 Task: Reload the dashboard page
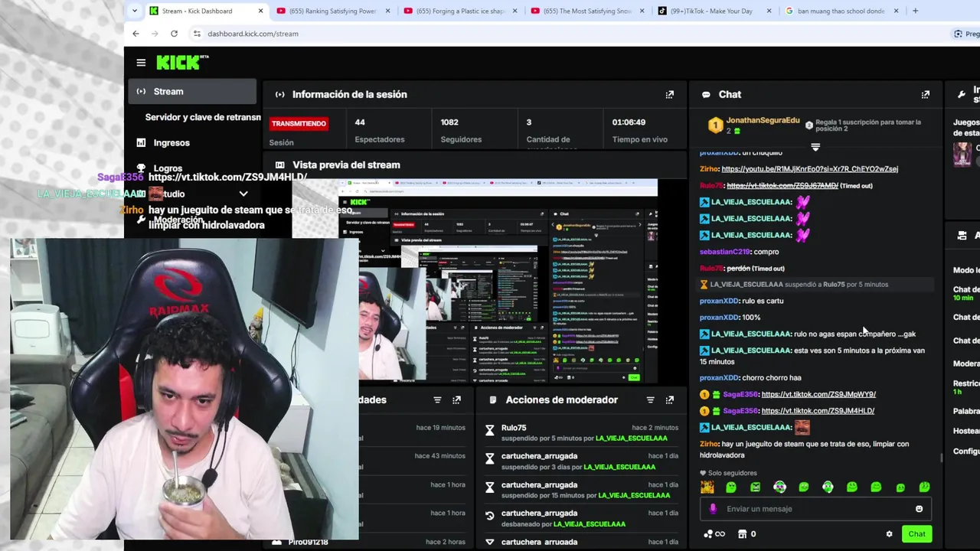(174, 34)
